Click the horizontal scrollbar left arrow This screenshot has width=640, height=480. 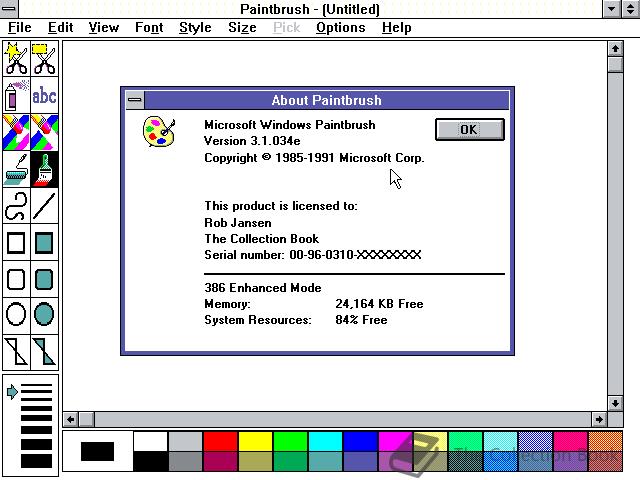(71, 419)
